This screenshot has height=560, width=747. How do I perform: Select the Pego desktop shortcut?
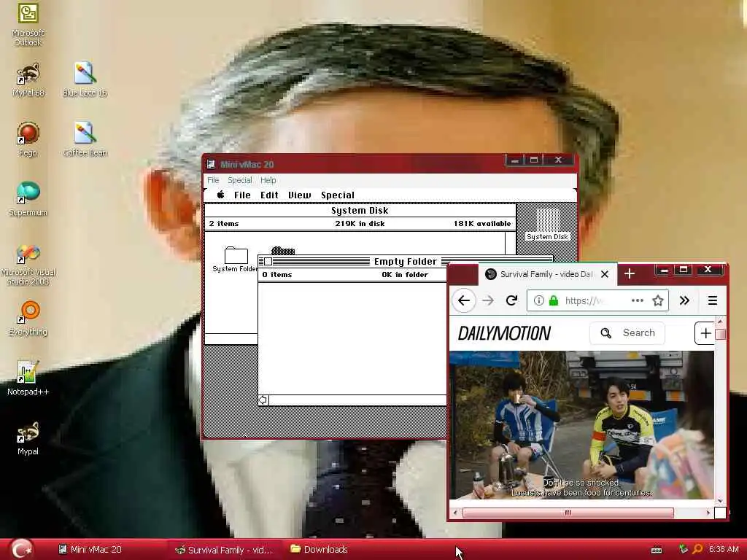click(x=28, y=139)
